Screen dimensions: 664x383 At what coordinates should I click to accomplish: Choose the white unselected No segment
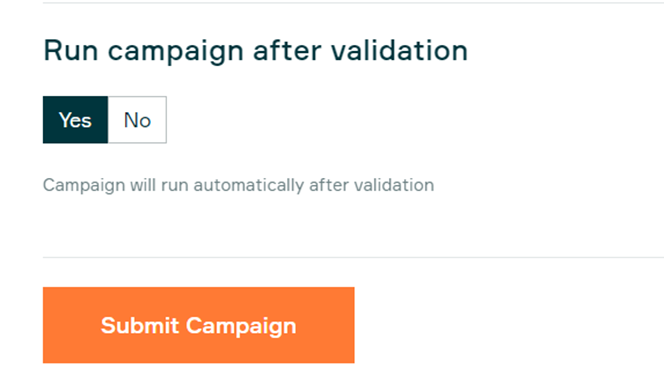(137, 120)
